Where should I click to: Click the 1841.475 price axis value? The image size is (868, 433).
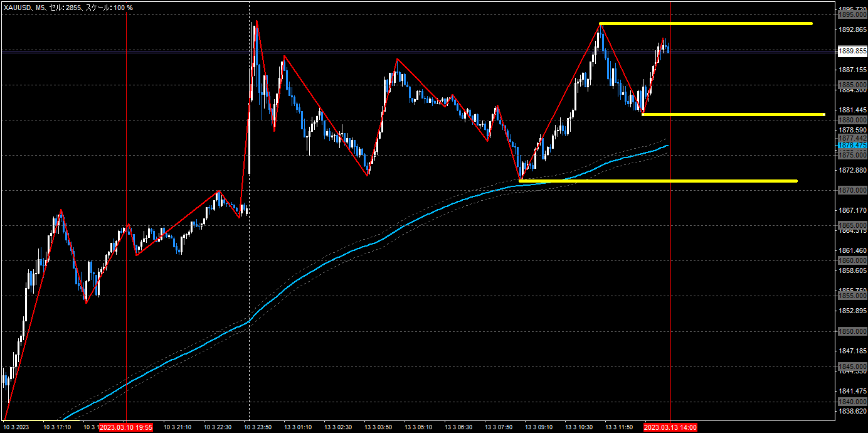[852, 391]
